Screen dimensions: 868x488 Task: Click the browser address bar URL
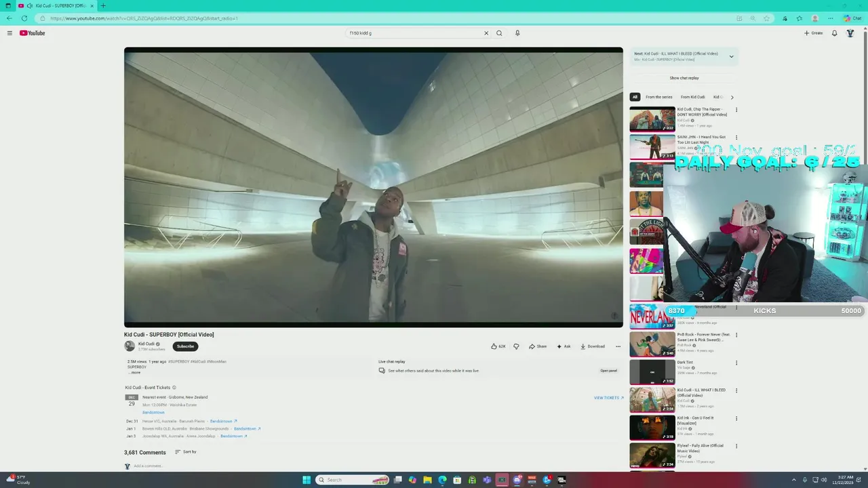tap(144, 18)
